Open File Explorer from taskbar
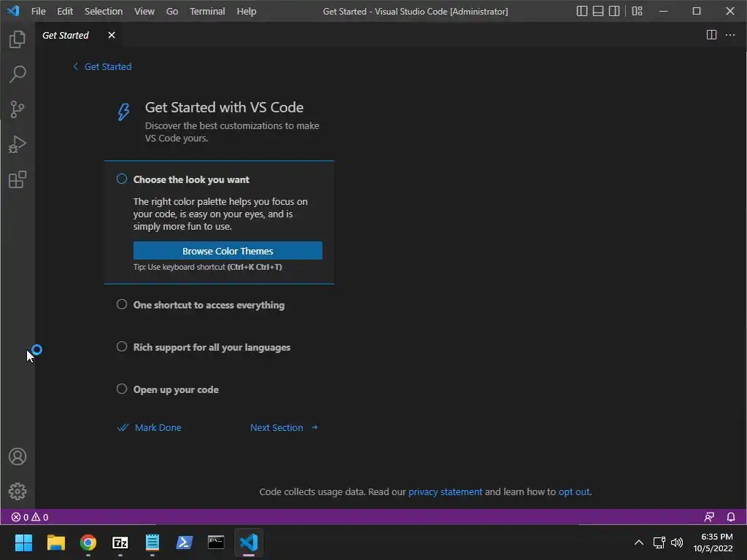Image resolution: width=747 pixels, height=560 pixels. coord(55,542)
